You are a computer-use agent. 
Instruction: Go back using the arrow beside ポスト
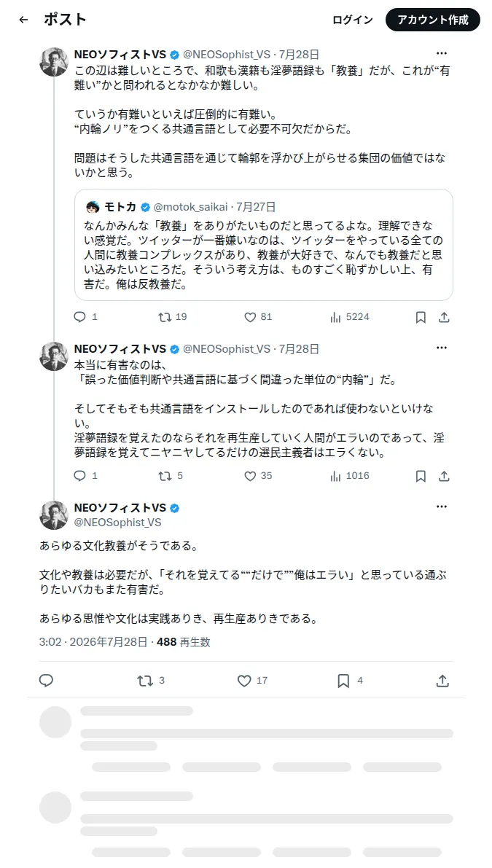coord(23,20)
